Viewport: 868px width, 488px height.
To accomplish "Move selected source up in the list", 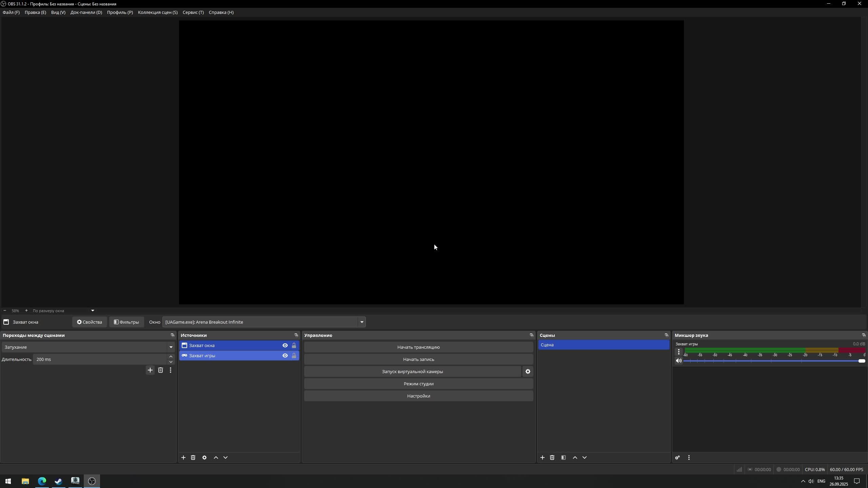I will (216, 457).
